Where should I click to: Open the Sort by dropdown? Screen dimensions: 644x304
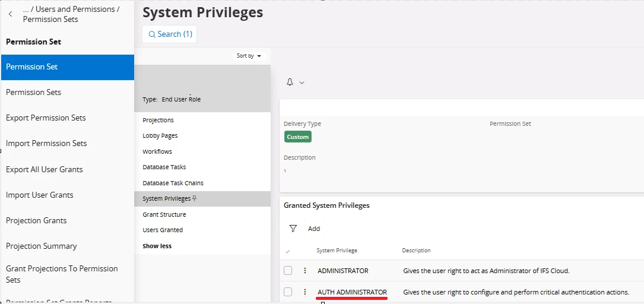point(249,56)
